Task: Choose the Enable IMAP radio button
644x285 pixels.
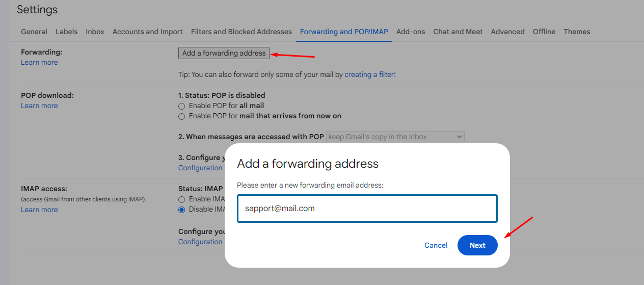Action: [182, 199]
